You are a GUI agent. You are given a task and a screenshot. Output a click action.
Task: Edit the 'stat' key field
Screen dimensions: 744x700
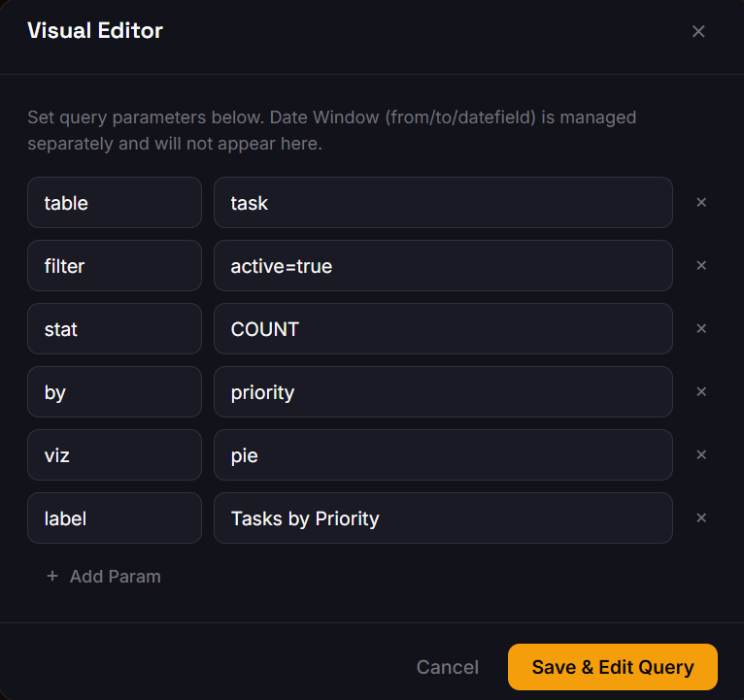115,329
